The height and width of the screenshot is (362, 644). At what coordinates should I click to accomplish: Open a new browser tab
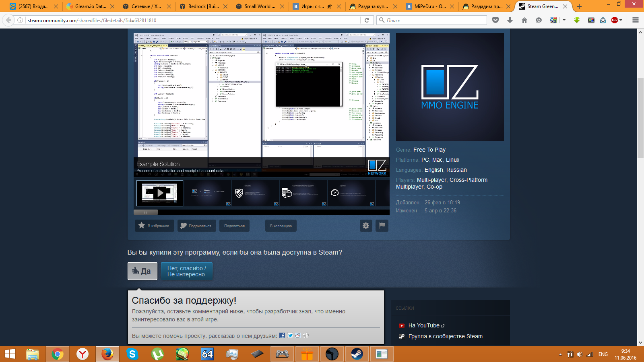579,6
